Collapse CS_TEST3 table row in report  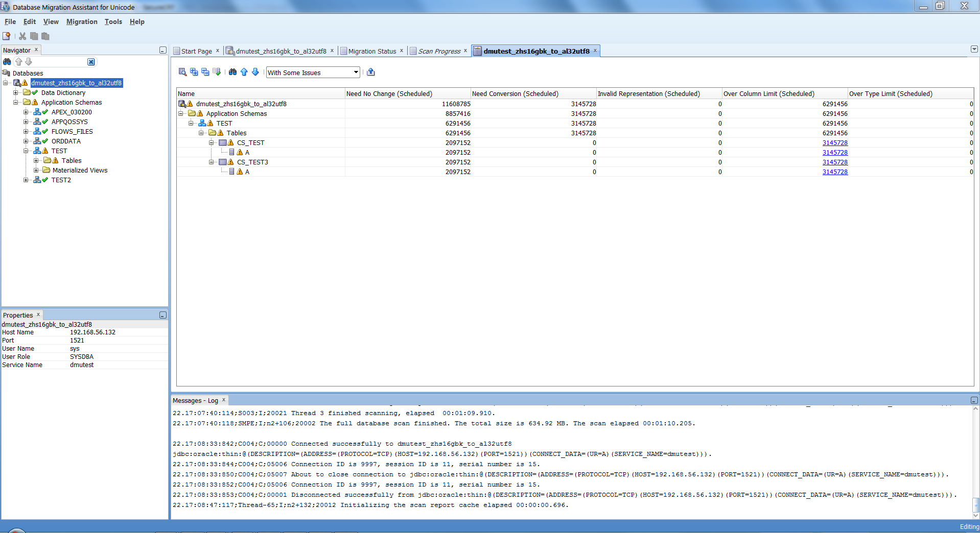[212, 162]
